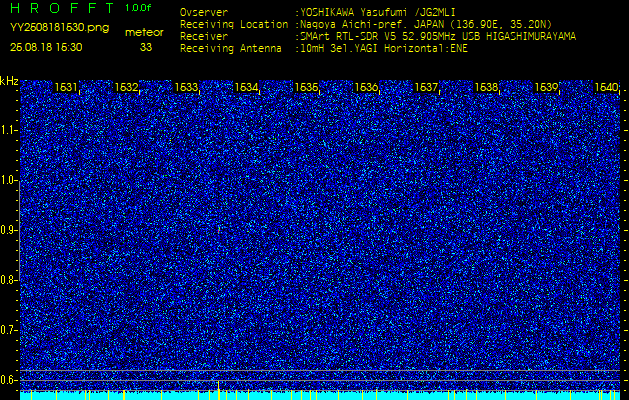Select the date stamp 25.08.18 16:30
629x400 pixels.
tap(46, 47)
